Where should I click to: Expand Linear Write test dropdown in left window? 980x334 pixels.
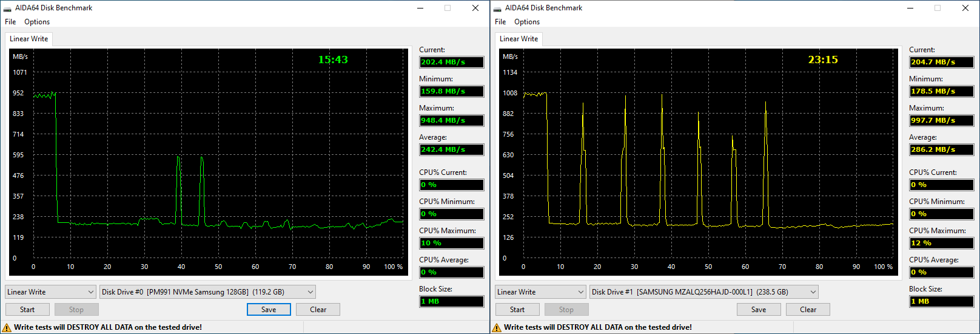click(x=50, y=292)
